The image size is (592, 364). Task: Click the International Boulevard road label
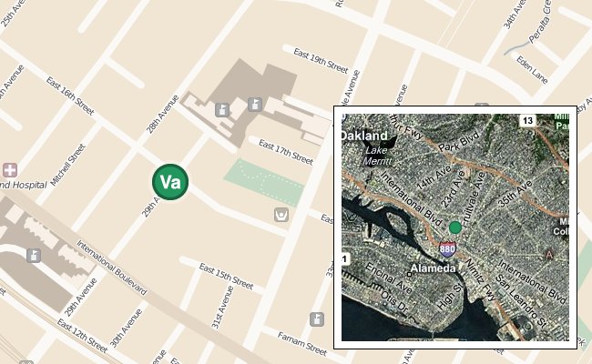(x=111, y=268)
